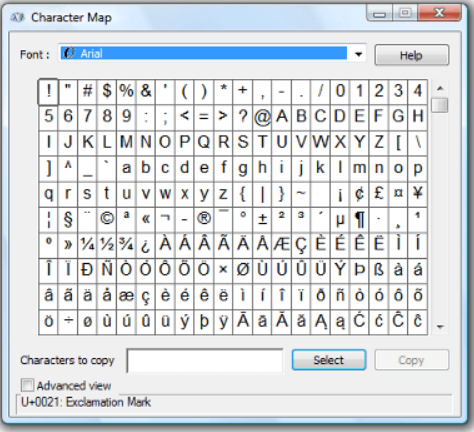Select the pound sterling £ character

[379, 193]
